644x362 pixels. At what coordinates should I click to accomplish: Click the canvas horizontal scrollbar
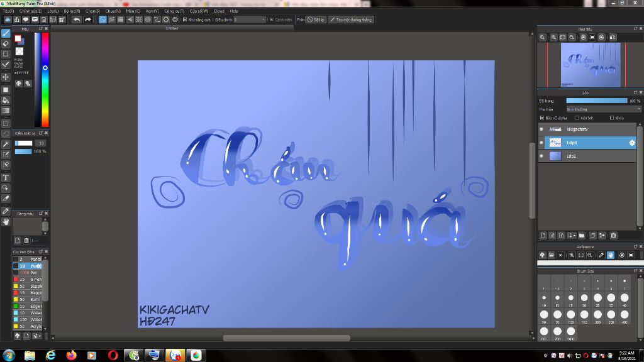(x=287, y=338)
